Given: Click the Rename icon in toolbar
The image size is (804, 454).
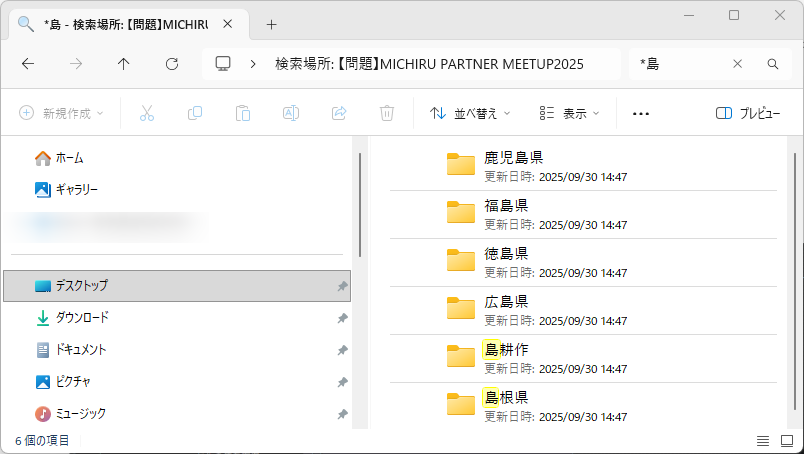Looking at the screenshot, I should [x=291, y=113].
